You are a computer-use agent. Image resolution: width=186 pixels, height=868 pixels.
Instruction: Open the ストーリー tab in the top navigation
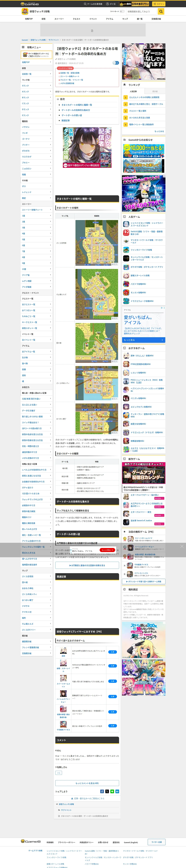(59, 19)
